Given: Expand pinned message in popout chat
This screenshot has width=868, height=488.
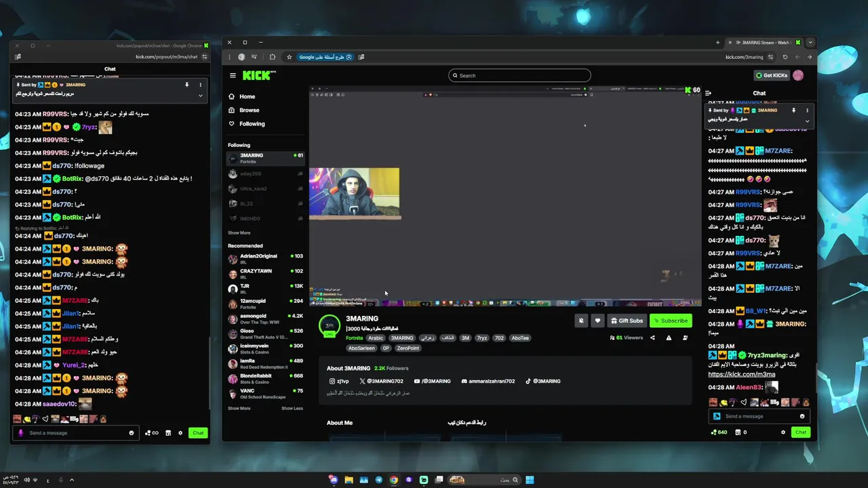Looking at the screenshot, I should pyautogui.click(x=200, y=96).
